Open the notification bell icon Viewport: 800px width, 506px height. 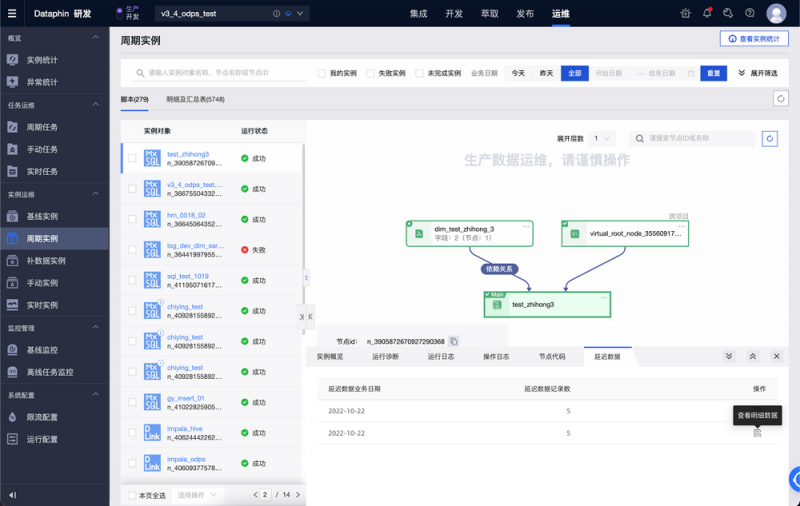tap(708, 14)
